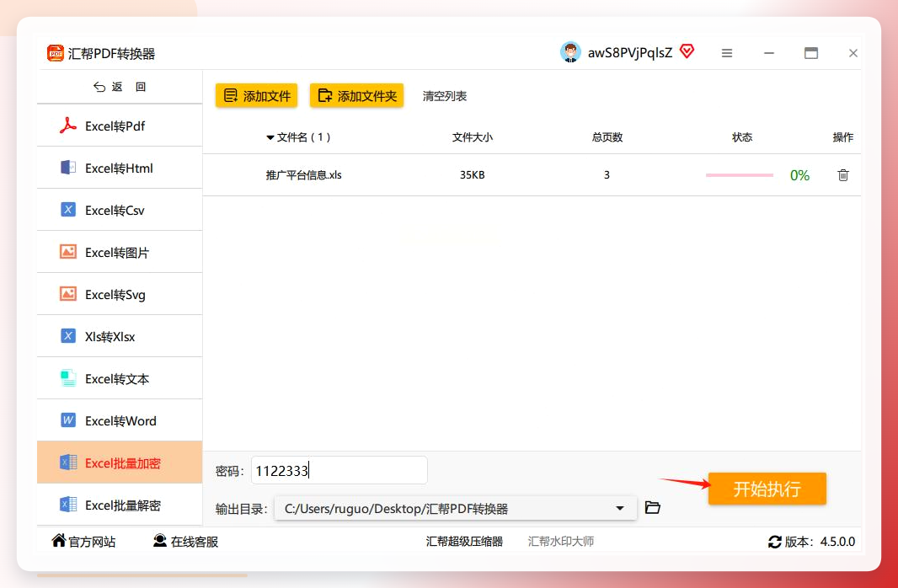
Task: Click the 添加文件夹 button
Action: point(357,96)
